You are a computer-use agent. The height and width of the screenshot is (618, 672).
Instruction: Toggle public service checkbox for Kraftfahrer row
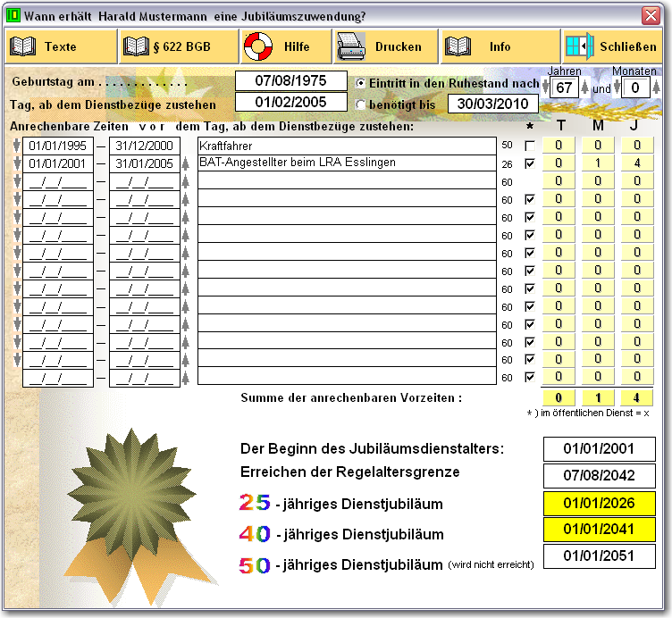click(530, 146)
